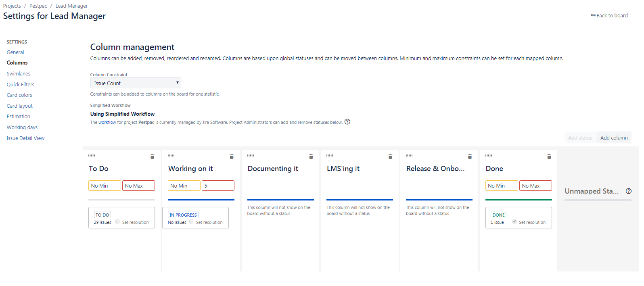
Task: Click trash icon on LMS'ing it column
Action: coord(390,157)
